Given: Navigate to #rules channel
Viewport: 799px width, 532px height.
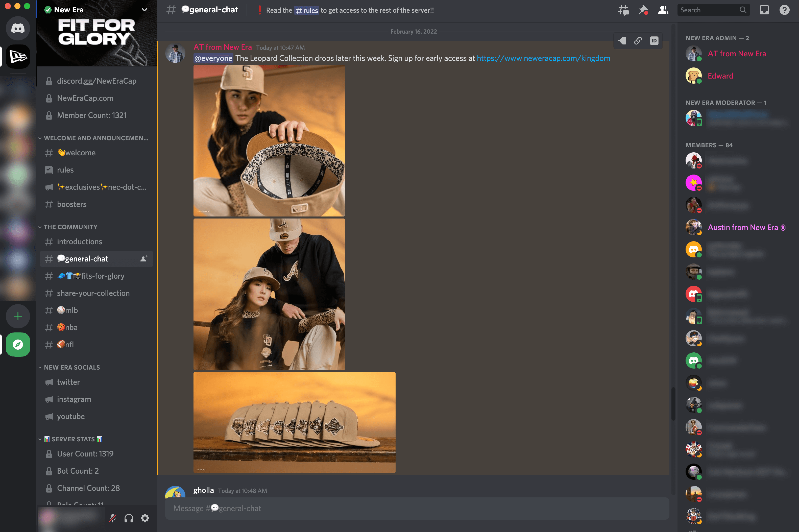Looking at the screenshot, I should click(65, 170).
